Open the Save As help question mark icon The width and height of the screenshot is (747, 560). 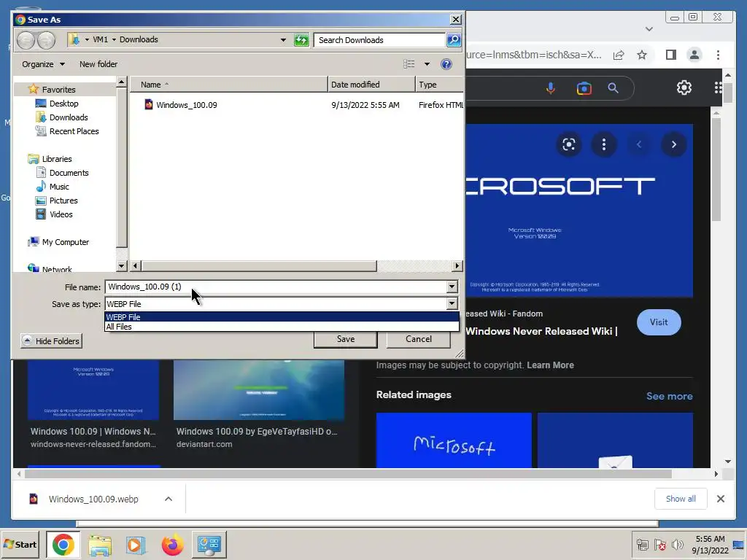[446, 64]
